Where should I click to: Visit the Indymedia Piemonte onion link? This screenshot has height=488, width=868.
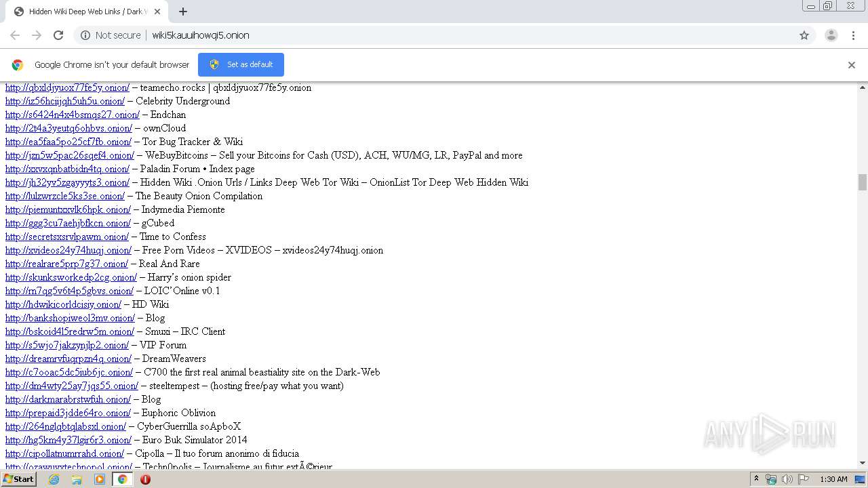(x=68, y=209)
